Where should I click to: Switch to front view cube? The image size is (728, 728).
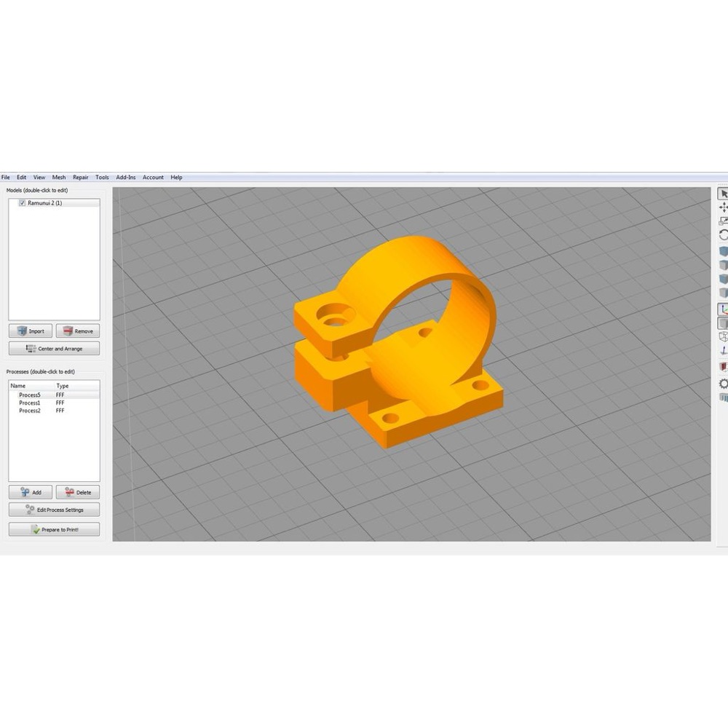[724, 279]
